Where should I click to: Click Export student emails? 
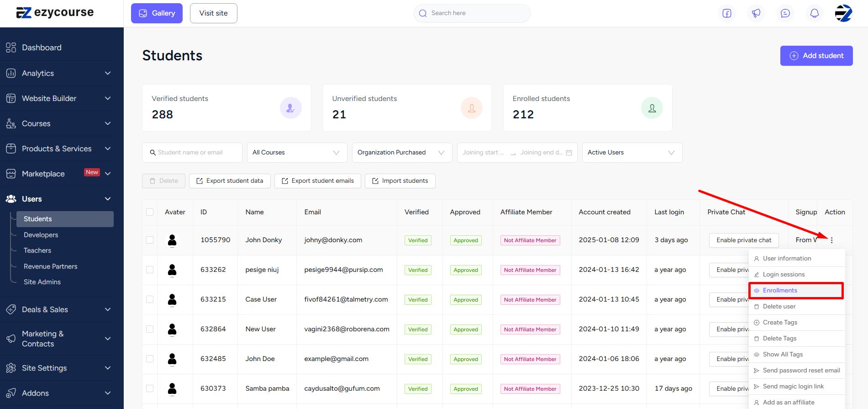318,181
